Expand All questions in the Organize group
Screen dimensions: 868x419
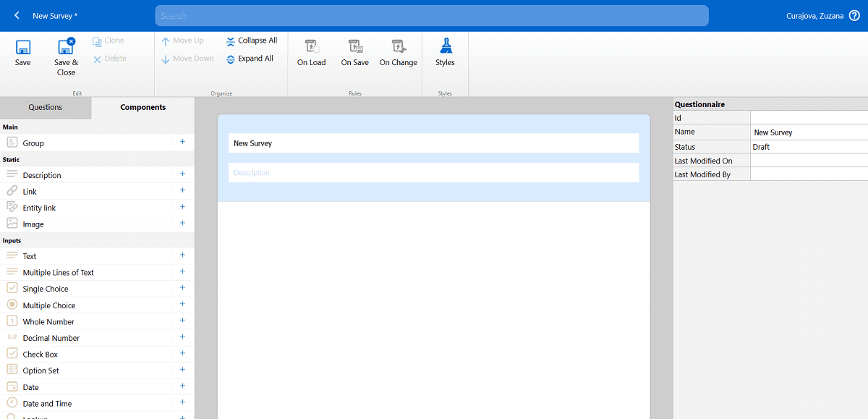250,59
